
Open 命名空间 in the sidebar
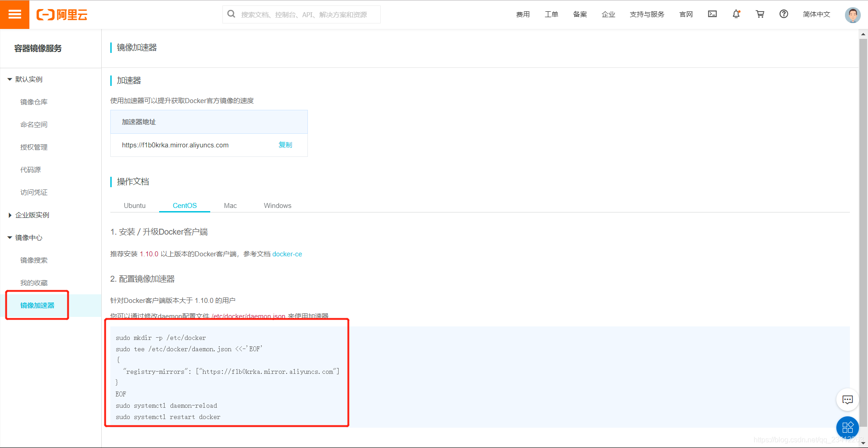point(34,124)
